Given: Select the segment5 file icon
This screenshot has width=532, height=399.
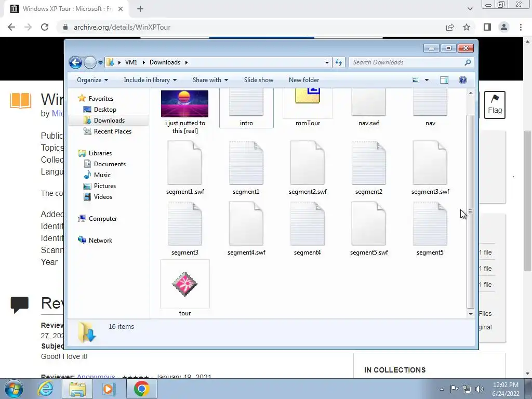Looking at the screenshot, I should pyautogui.click(x=430, y=223).
